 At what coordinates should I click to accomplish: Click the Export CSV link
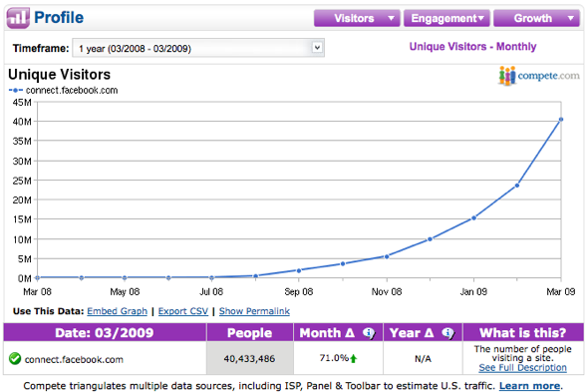pyautogui.click(x=183, y=311)
